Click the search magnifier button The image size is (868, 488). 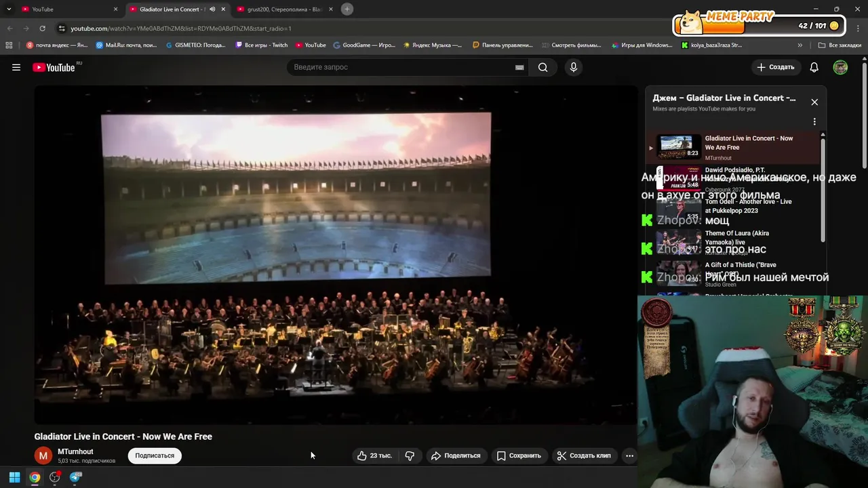(542, 67)
